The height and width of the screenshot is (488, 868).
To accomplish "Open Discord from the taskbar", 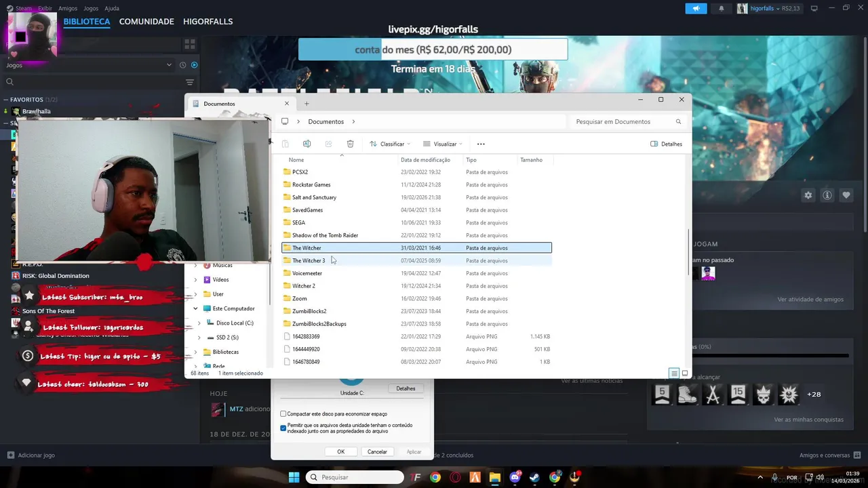I will pos(515,477).
